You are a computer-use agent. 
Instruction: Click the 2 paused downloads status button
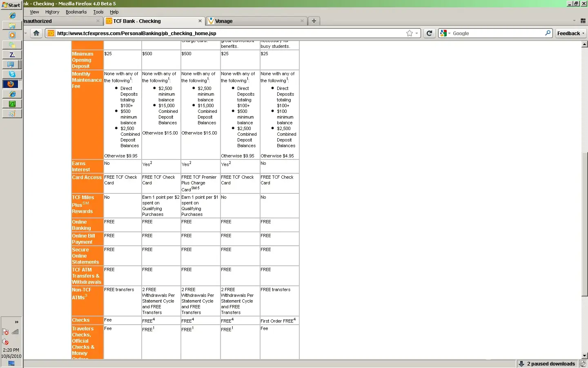click(547, 364)
